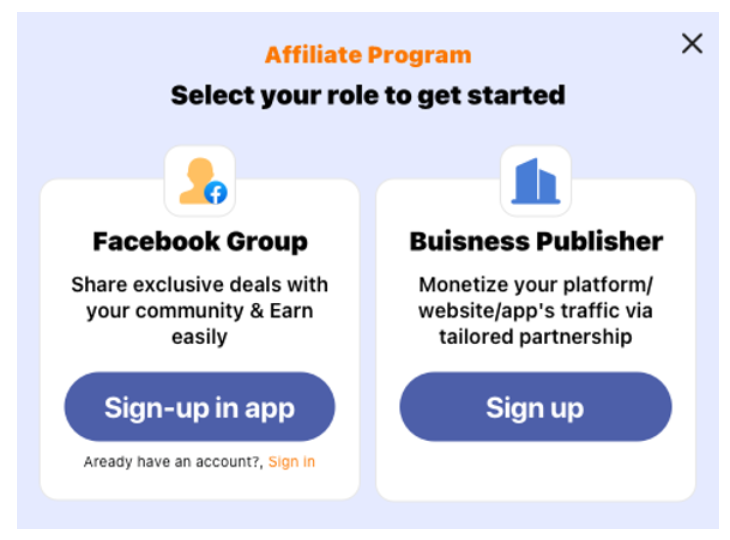Click "Select your role to get started" heading
The height and width of the screenshot is (540, 730).
(367, 95)
